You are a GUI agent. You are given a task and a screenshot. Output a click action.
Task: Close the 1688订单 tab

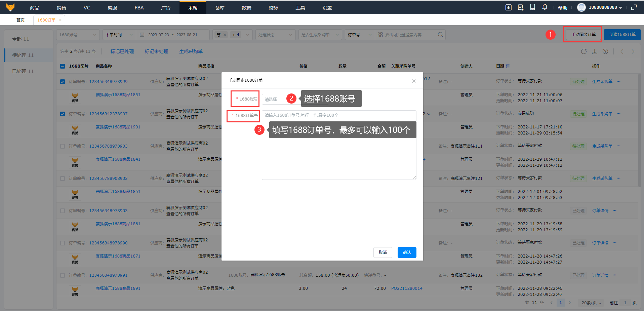(x=61, y=20)
